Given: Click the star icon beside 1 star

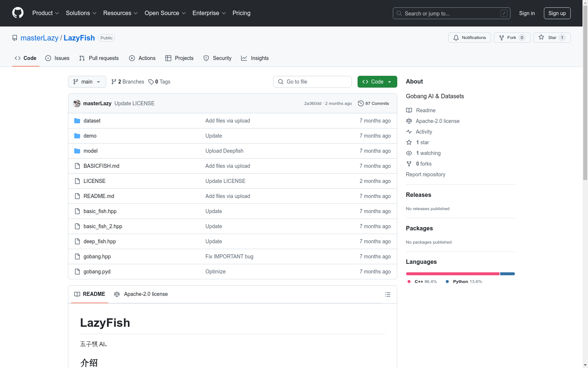Looking at the screenshot, I should pos(409,142).
